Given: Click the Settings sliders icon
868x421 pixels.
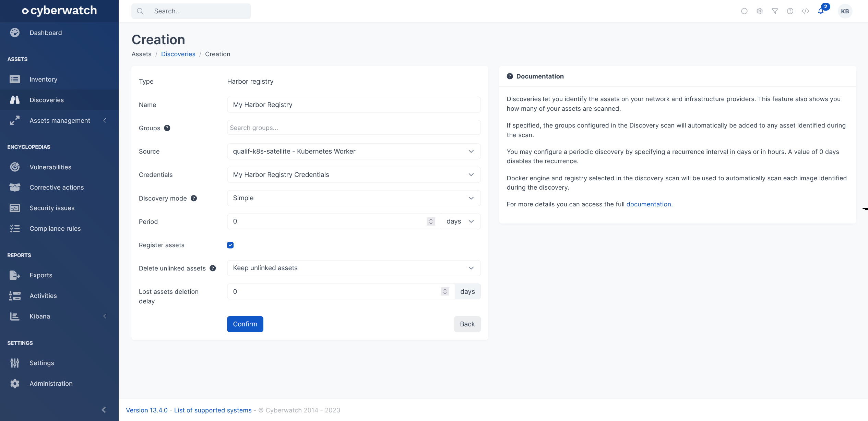Looking at the screenshot, I should (15, 363).
